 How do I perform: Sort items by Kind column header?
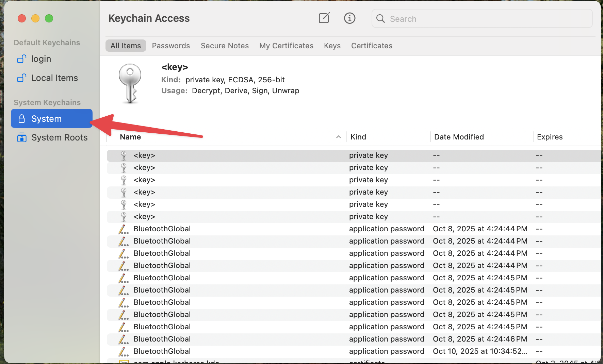point(358,137)
